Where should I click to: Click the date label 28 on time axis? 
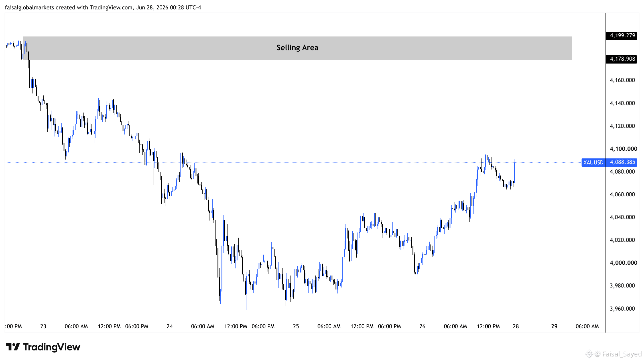516,327
